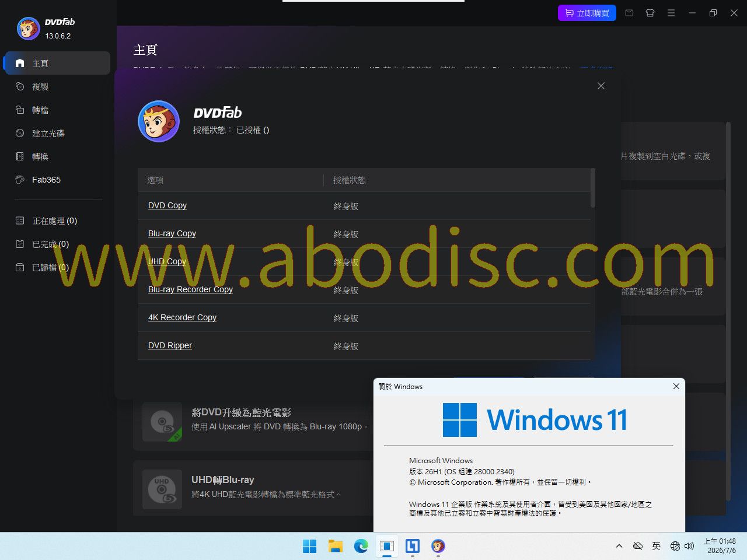Click the 已完成 (0) list icon
This screenshot has height=560, width=747.
pos(20,244)
